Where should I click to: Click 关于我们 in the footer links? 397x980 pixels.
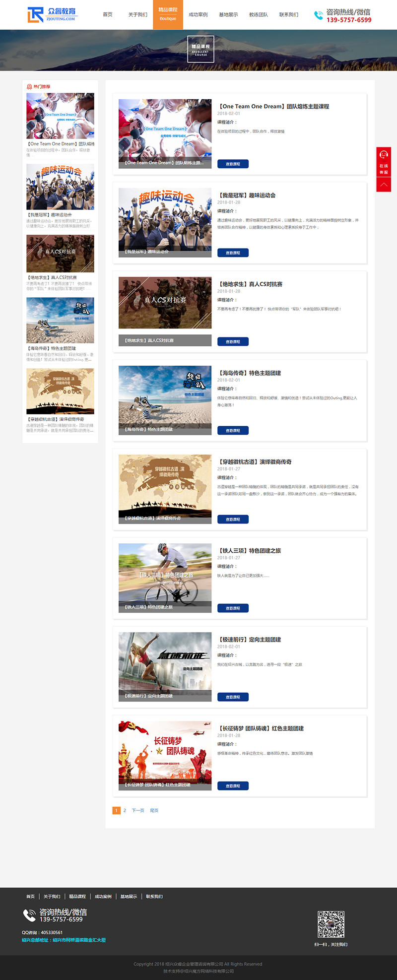tap(52, 896)
